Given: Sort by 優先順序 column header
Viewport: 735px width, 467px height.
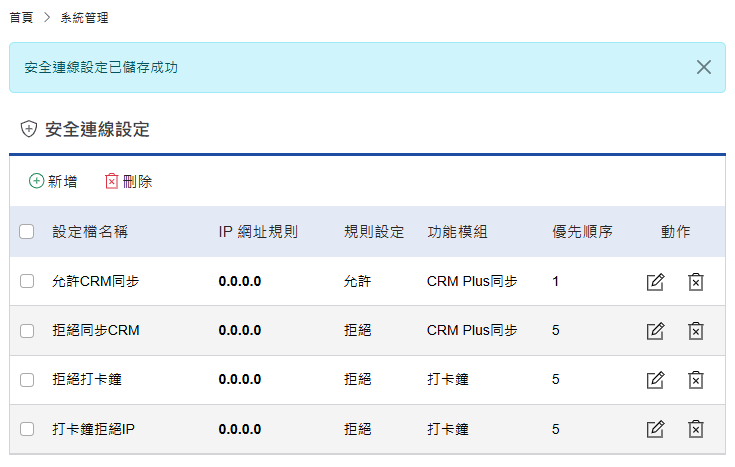Looking at the screenshot, I should (x=582, y=232).
